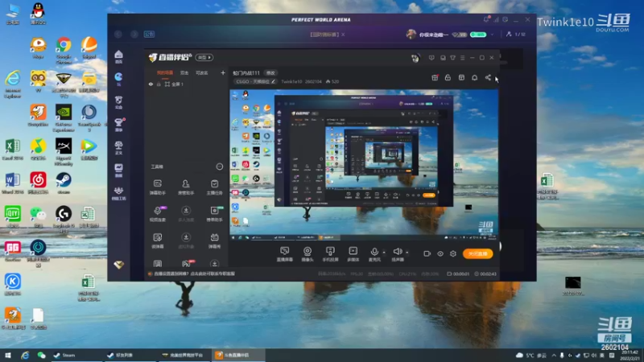
Task: Open the 弹幕秀 tool icon
Action: click(214, 241)
